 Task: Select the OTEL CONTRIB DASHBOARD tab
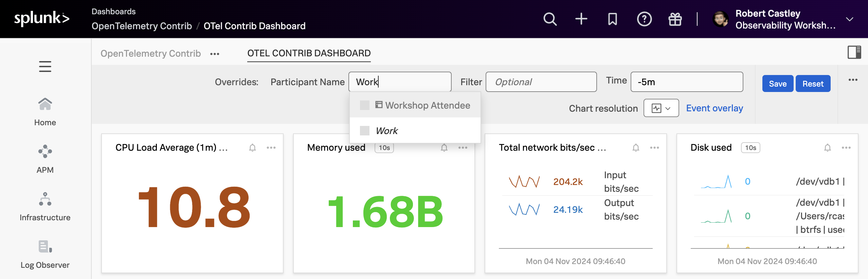tap(309, 53)
